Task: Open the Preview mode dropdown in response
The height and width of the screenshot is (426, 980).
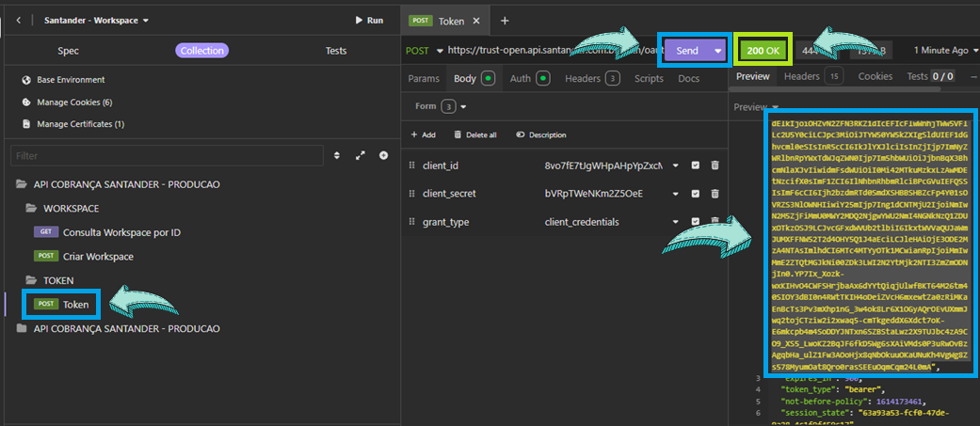Action: point(756,107)
